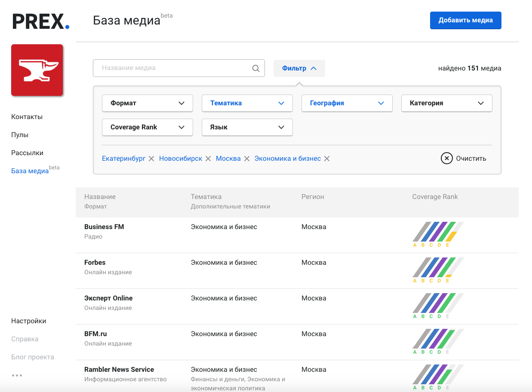Expand the Тематика dropdown
The width and height of the screenshot is (532, 392).
[247, 103]
